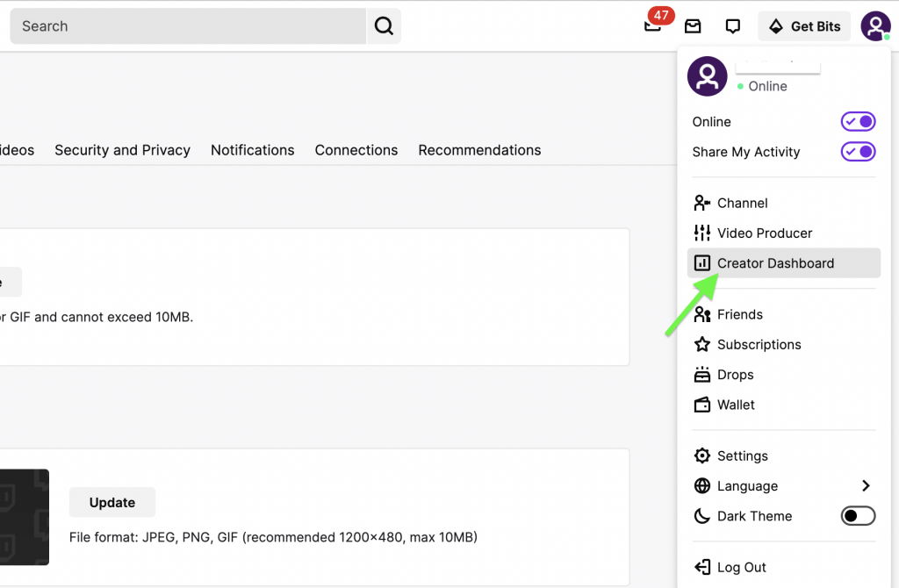Switch to the Notifications tab
Screen dimensions: 899x588
tap(252, 150)
